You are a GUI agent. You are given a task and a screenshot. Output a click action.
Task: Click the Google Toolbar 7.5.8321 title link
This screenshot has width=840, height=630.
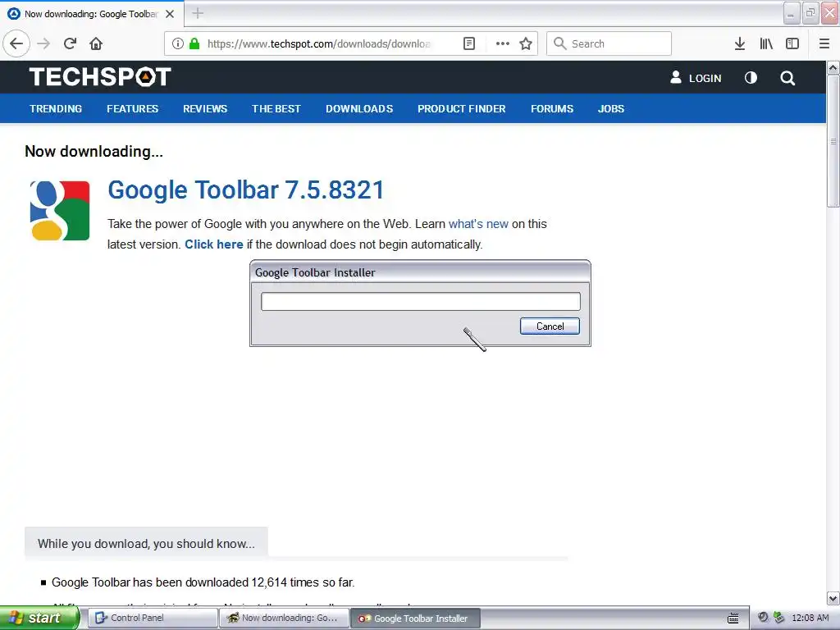246,189
